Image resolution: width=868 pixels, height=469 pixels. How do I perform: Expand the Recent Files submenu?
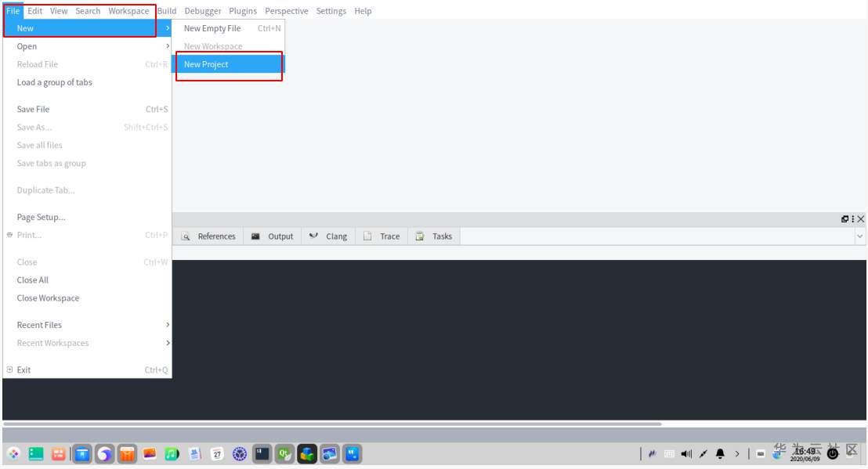click(x=88, y=325)
